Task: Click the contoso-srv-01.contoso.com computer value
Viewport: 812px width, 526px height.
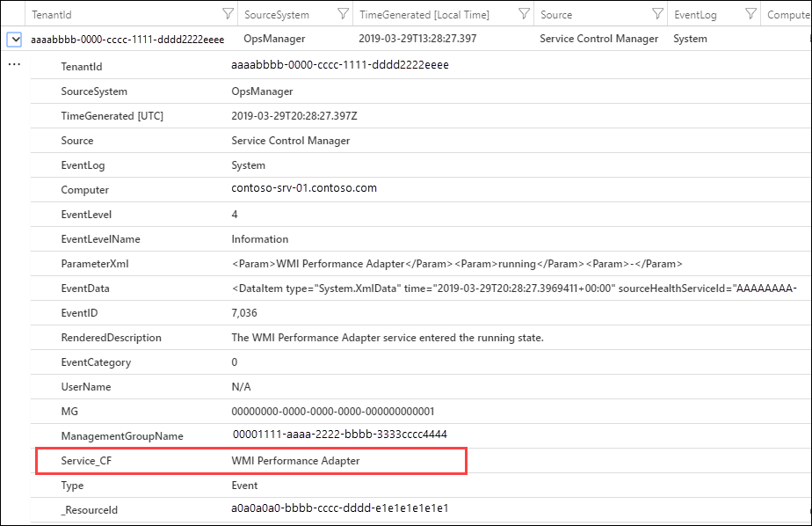Action: [304, 189]
